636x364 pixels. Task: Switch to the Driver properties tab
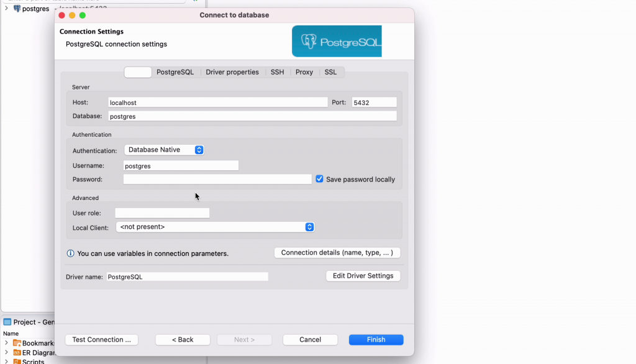point(232,72)
